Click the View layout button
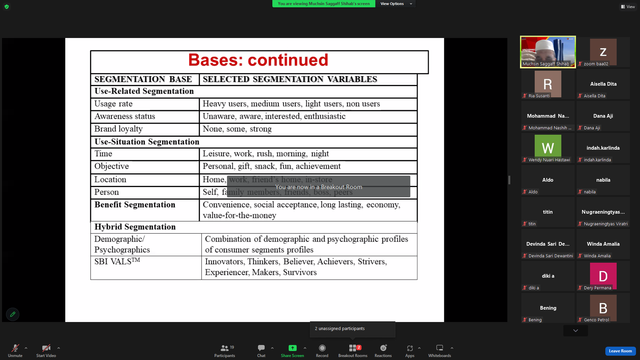This screenshot has height=360, width=640. pos(628,7)
